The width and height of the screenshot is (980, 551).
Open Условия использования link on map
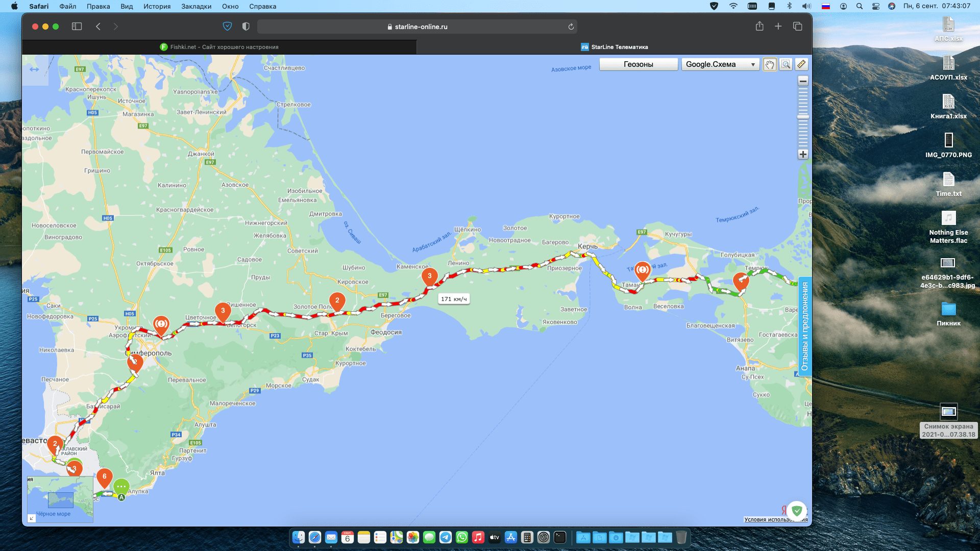click(x=776, y=519)
